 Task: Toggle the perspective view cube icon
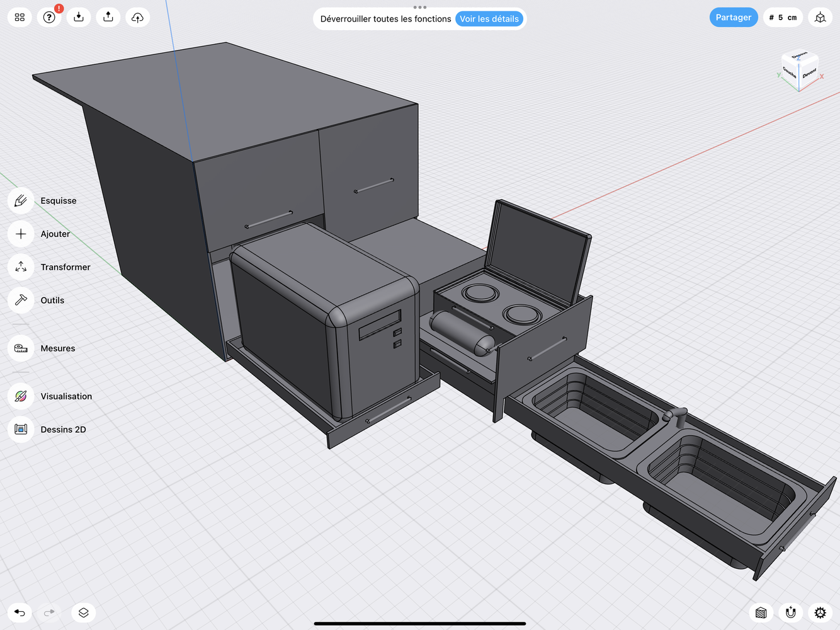820,18
